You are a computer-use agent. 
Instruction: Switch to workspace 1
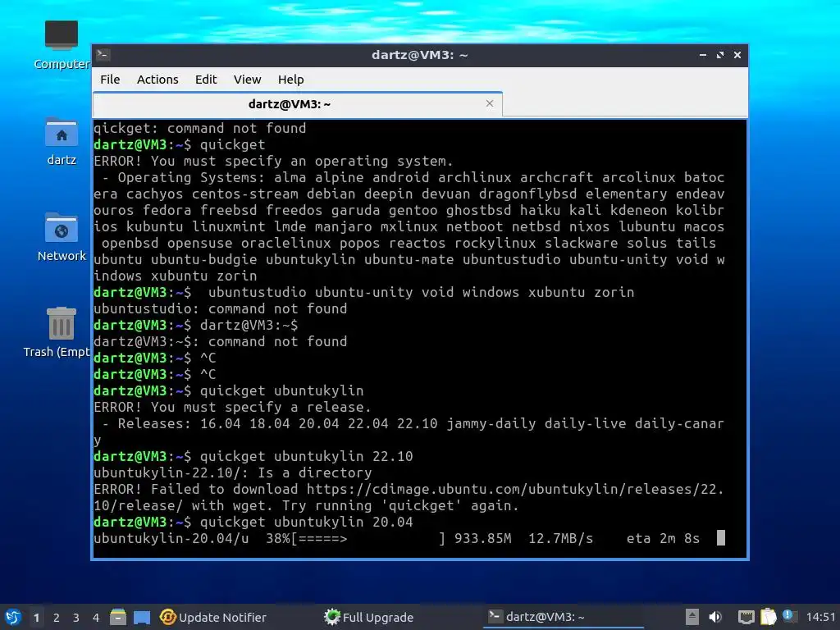click(36, 618)
